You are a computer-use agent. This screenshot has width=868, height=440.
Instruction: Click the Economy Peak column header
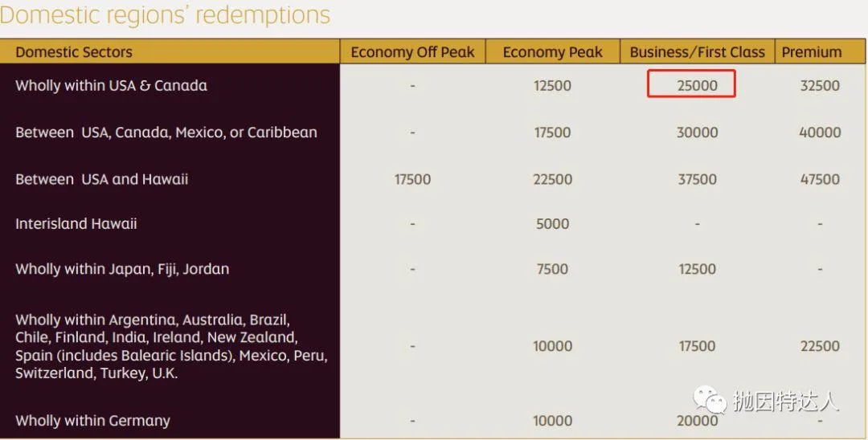[552, 52]
